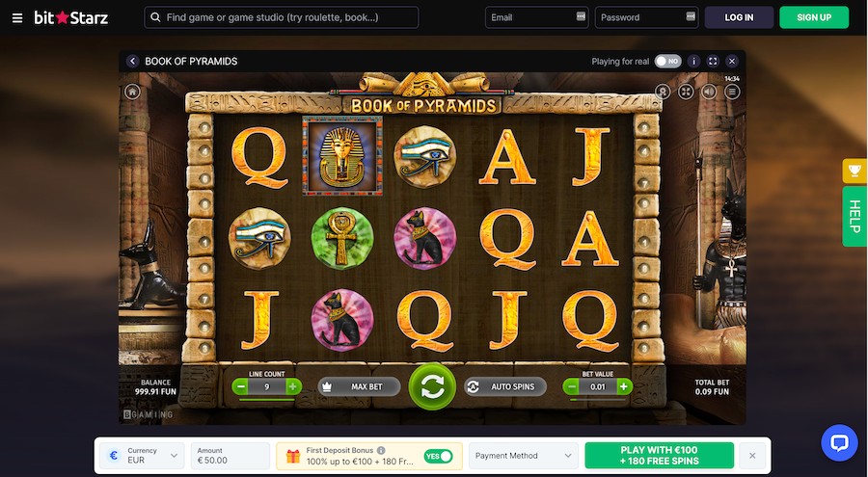Open the hamburger menu next to BitStarz logo
This screenshot has width=868, height=477.
[17, 17]
